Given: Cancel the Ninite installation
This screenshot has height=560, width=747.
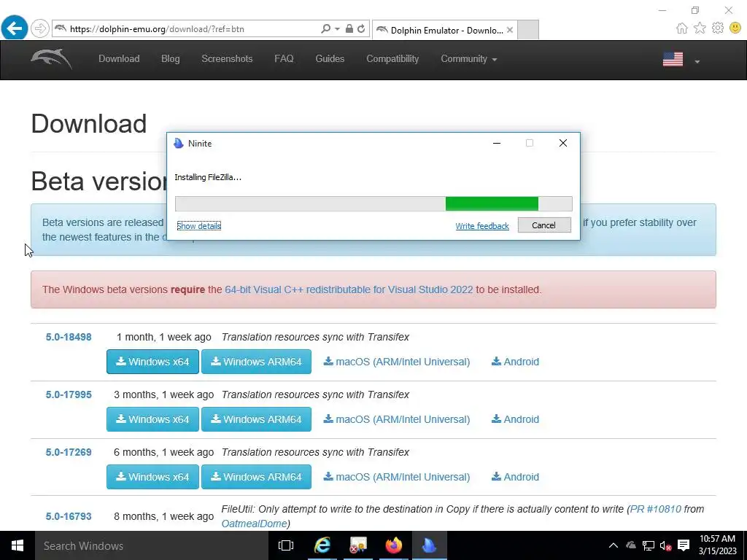Looking at the screenshot, I should (544, 225).
